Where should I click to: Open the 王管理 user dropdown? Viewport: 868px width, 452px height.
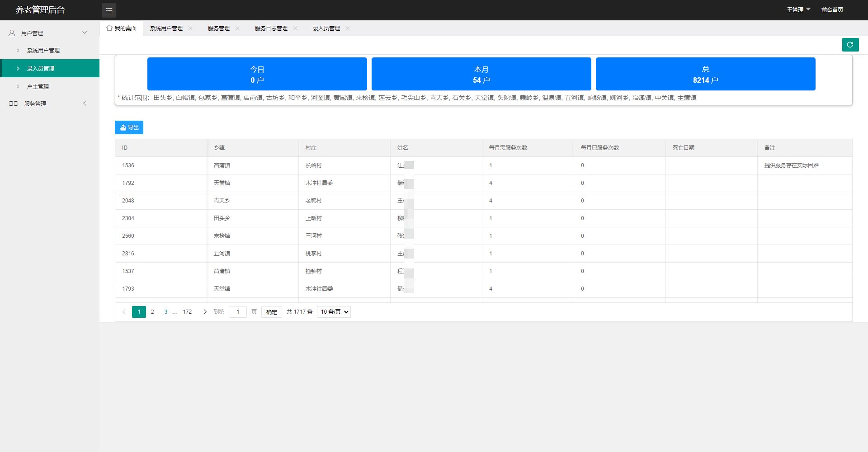tap(798, 9)
